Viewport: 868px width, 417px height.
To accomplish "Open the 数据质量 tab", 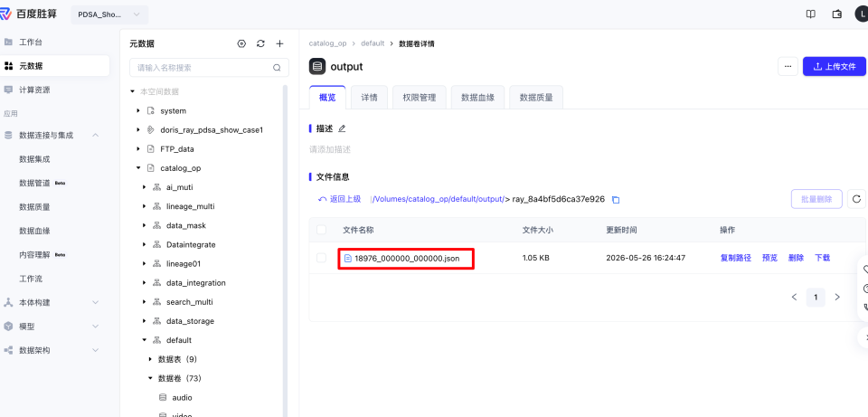I will [536, 98].
